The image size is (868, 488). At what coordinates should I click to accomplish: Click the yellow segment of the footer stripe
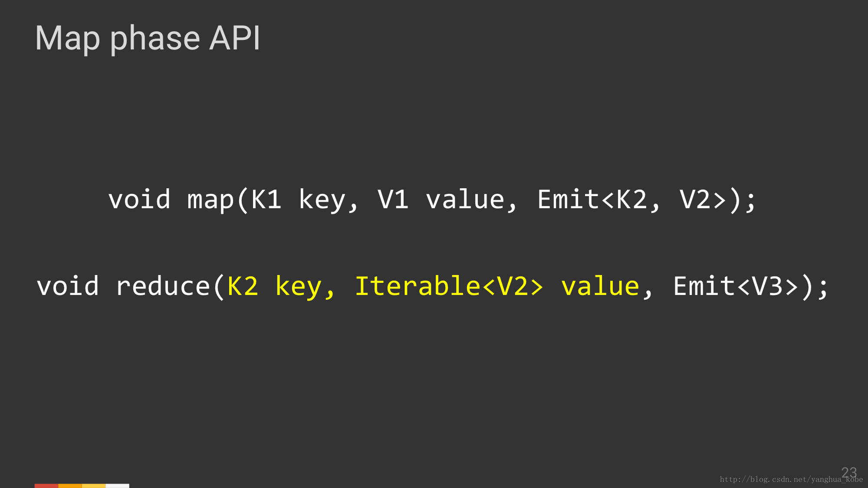point(94,485)
